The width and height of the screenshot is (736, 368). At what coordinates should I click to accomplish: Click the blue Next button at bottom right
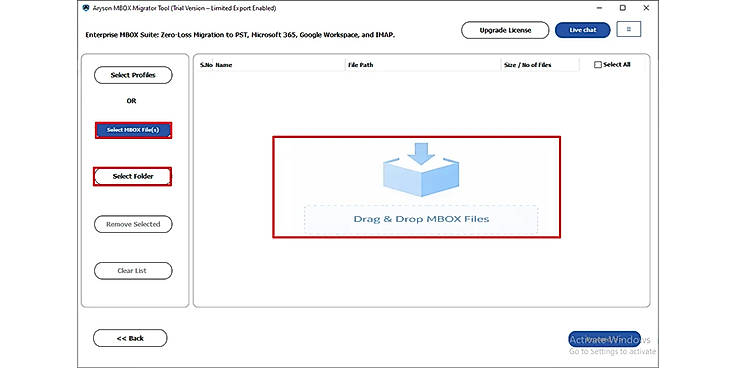click(604, 339)
